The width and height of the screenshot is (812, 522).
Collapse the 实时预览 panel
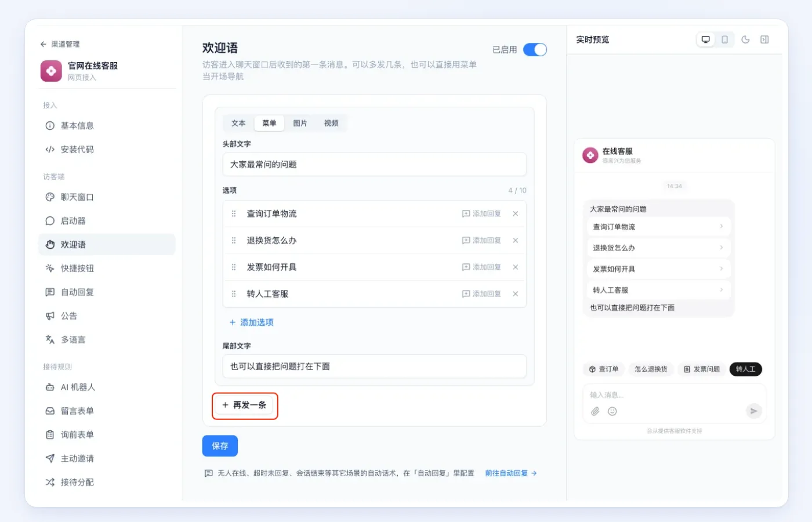point(764,39)
